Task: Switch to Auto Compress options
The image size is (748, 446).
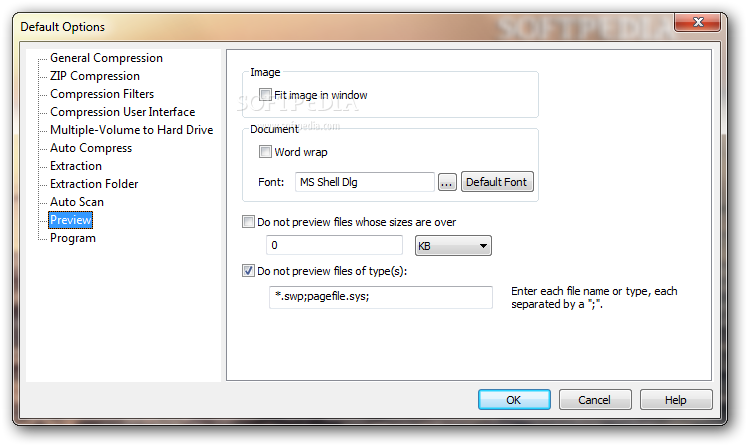Action: pyautogui.click(x=91, y=148)
